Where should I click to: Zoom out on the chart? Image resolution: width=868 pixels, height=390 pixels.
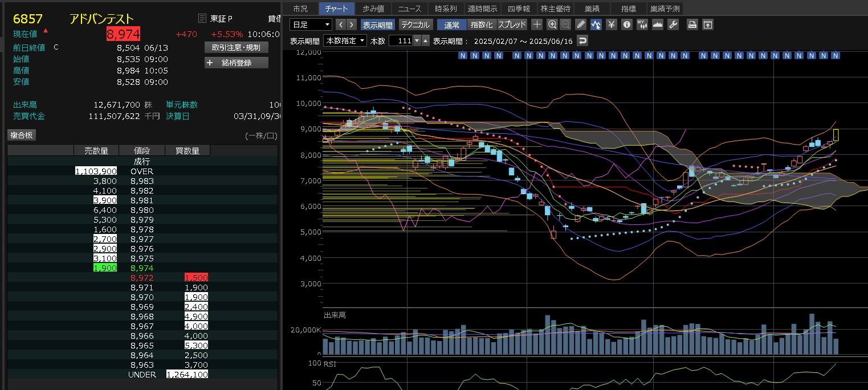[x=565, y=24]
